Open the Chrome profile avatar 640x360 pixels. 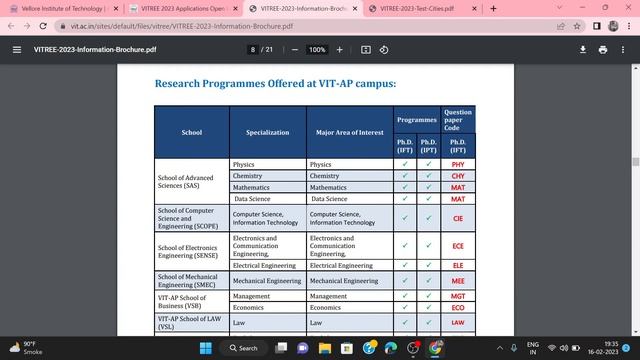(613, 26)
